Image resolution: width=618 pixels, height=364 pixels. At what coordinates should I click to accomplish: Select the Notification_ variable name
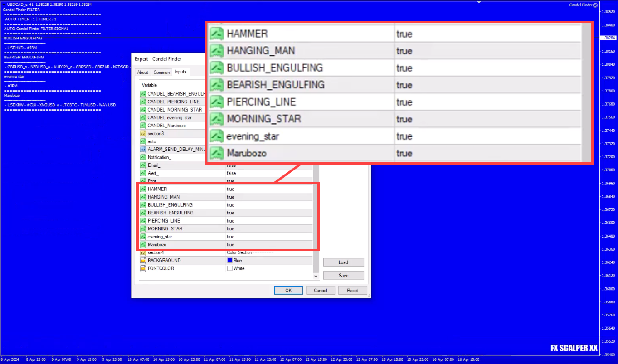(x=160, y=157)
